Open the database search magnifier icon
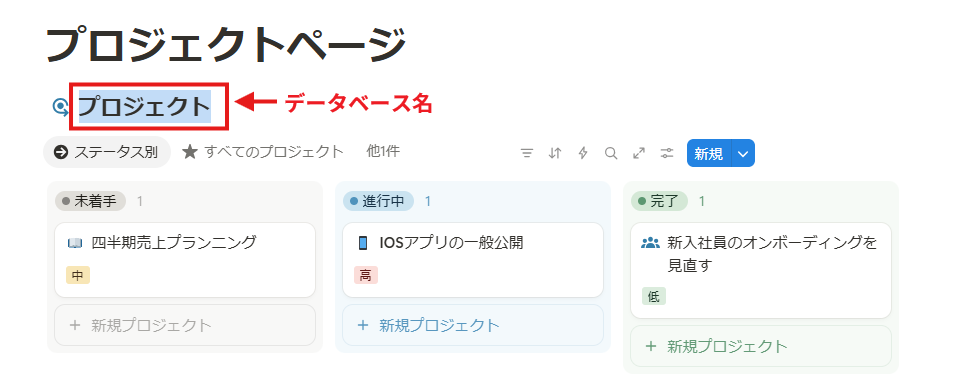The width and height of the screenshot is (961, 391). (x=611, y=153)
